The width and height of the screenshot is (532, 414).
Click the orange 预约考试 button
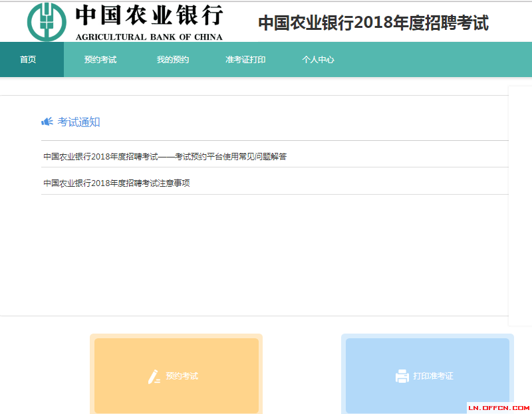(176, 375)
